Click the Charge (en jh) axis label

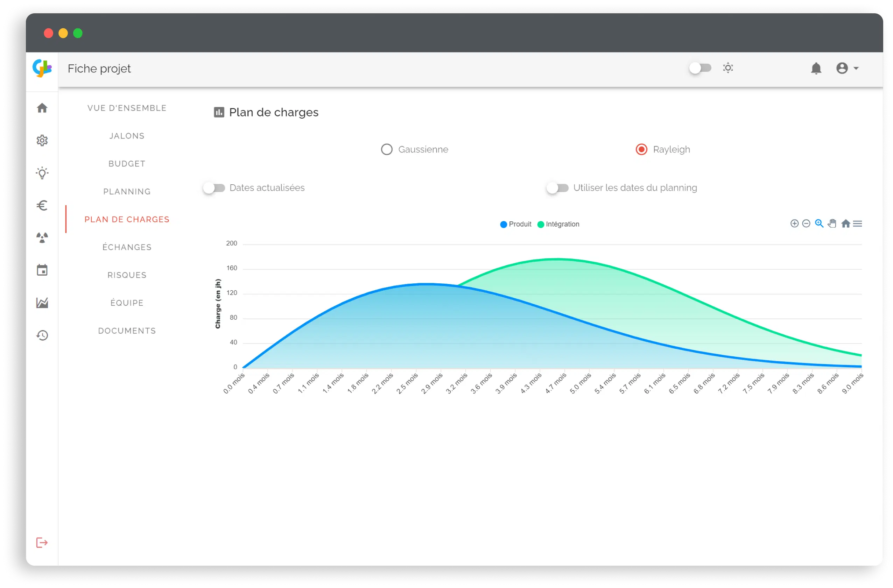pos(218,304)
